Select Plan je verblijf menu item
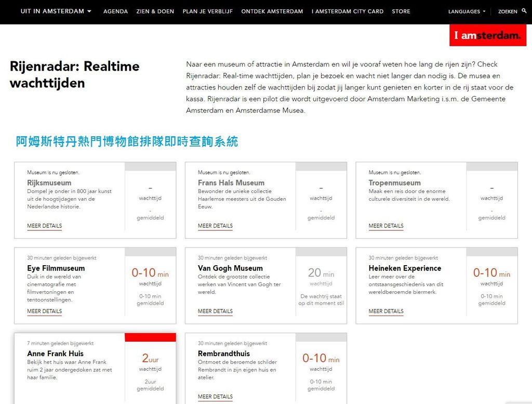Viewport: 532px width, 404px height. point(208,11)
